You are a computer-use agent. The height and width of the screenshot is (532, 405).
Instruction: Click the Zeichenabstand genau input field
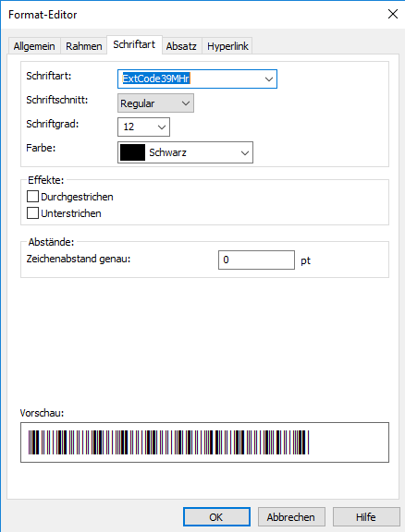tap(256, 260)
